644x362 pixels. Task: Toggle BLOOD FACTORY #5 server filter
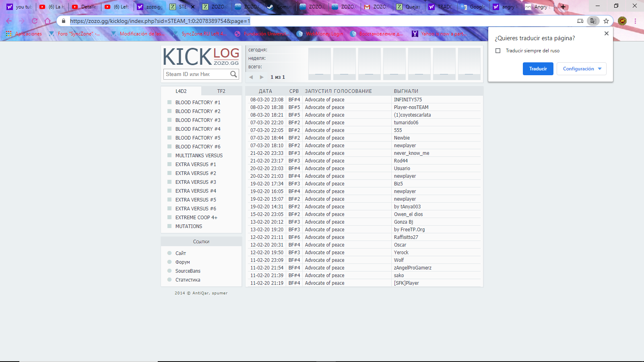click(169, 138)
